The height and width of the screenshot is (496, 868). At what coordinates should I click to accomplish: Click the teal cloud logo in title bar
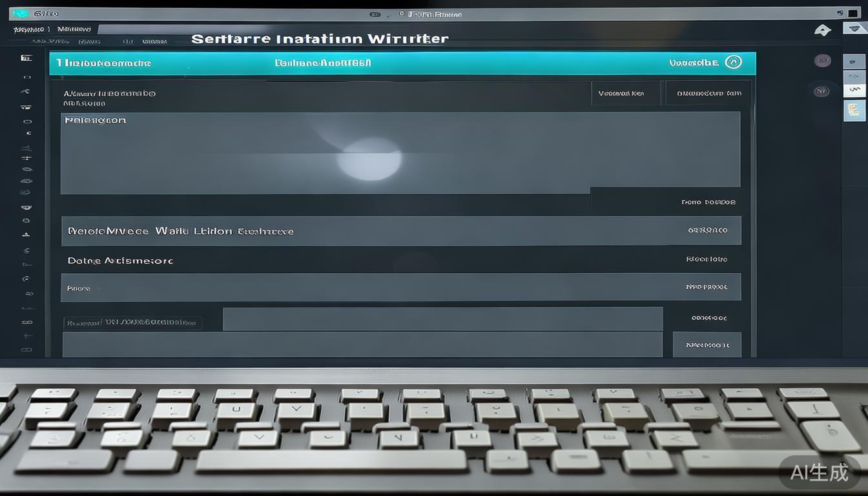[20, 14]
